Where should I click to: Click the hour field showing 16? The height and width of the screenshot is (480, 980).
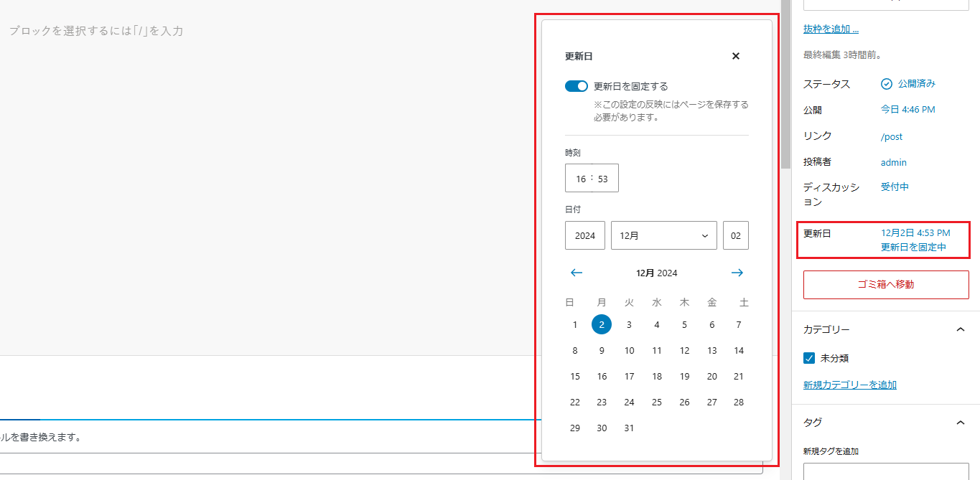point(580,178)
